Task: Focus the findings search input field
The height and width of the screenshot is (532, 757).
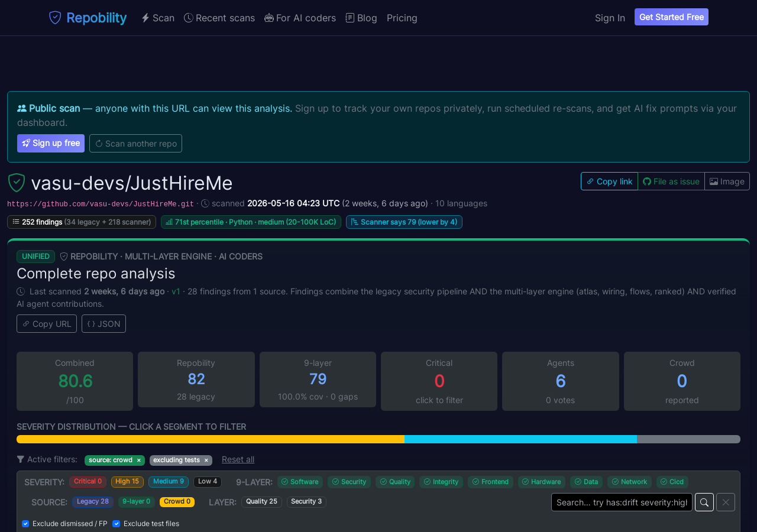Action: click(622, 502)
